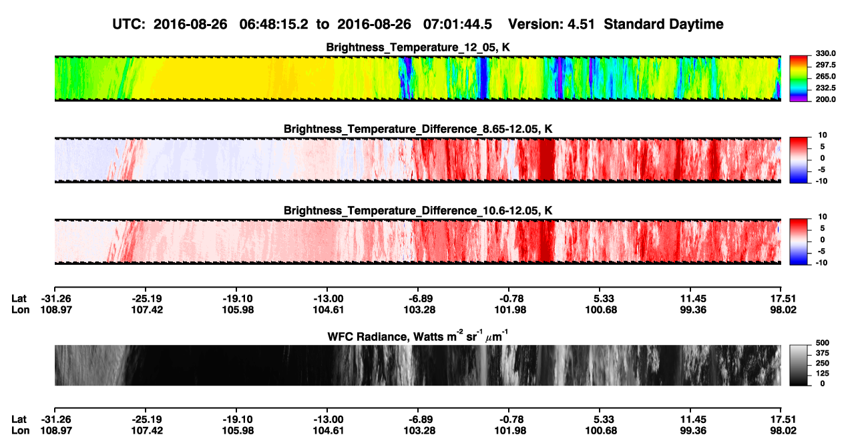Click the 200.0 tick label on the rainbow colorbar
868x445 pixels.
coord(826,99)
